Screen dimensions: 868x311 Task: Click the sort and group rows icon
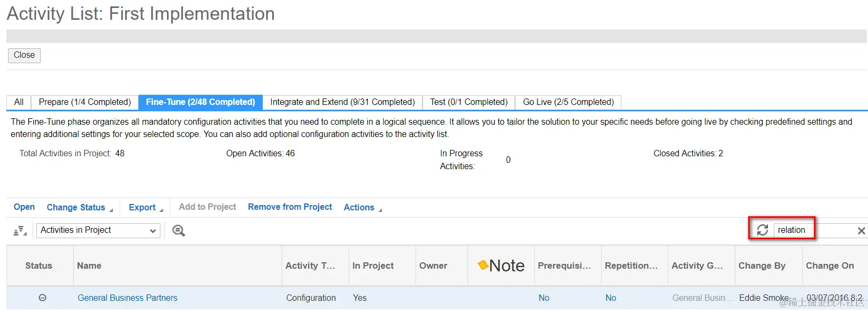[20, 231]
